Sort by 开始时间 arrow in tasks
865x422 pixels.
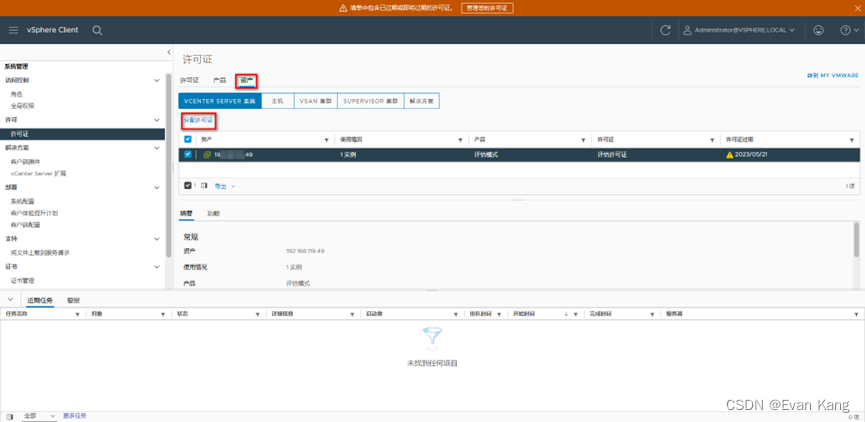[566, 314]
